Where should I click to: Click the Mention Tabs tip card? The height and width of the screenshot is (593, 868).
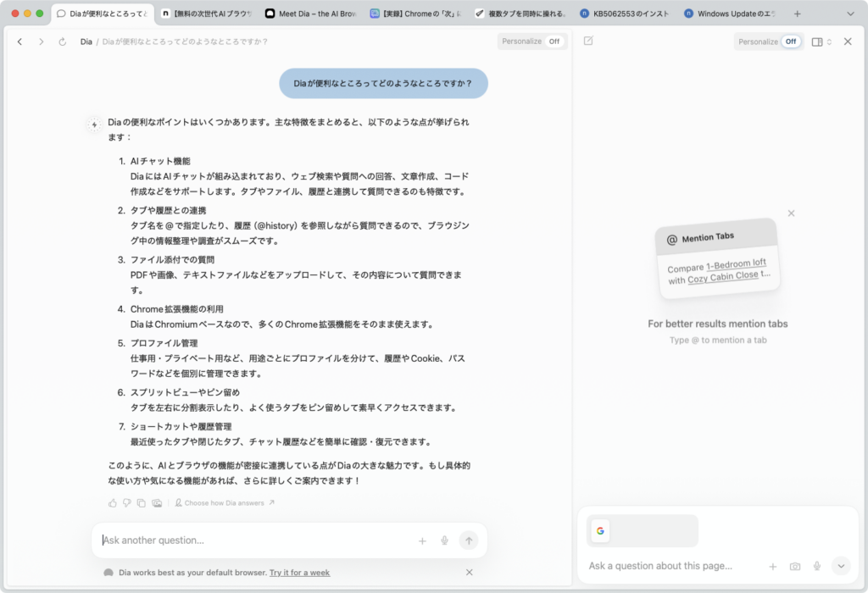(x=717, y=258)
